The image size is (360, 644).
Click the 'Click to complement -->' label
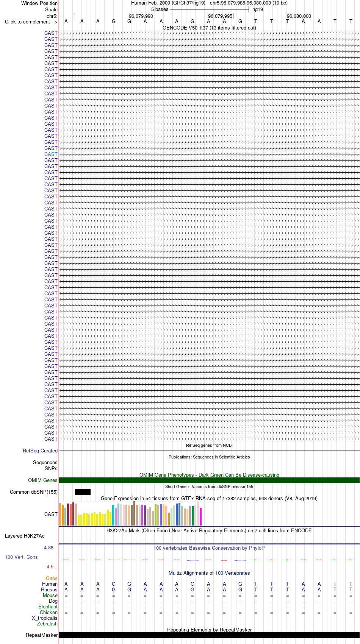tap(31, 22)
